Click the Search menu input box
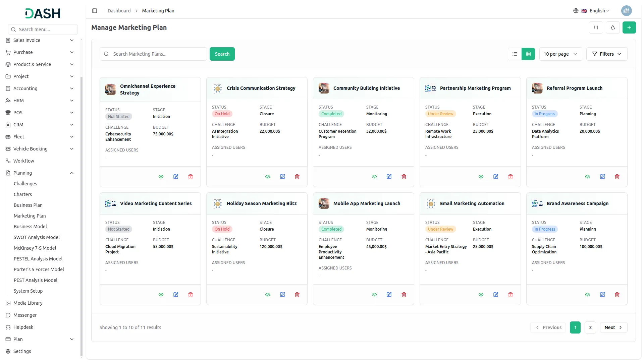644x362 pixels. coord(43,29)
